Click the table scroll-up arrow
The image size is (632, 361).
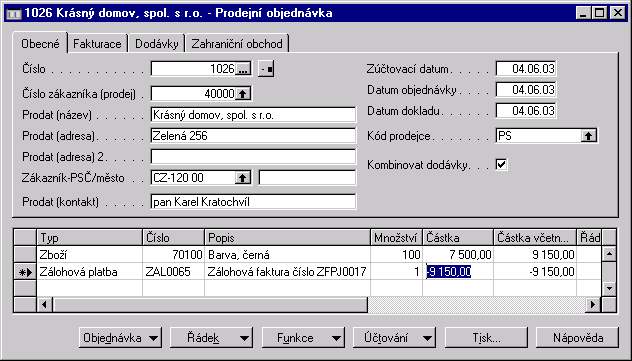point(609,254)
